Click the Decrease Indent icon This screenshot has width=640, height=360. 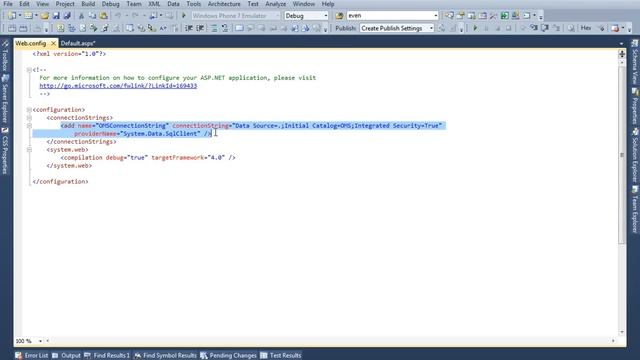pyautogui.click(x=189, y=28)
